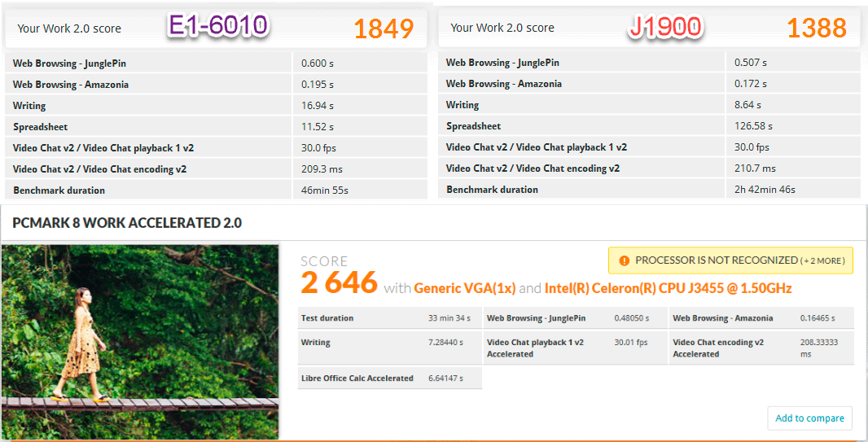Select the 2h 42min 46s benchmark duration

pos(765,189)
